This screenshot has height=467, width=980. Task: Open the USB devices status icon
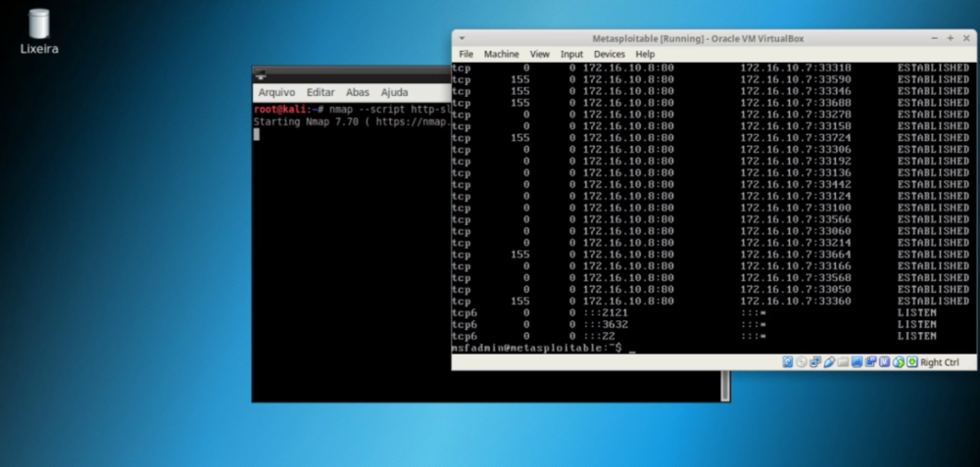[x=829, y=362]
